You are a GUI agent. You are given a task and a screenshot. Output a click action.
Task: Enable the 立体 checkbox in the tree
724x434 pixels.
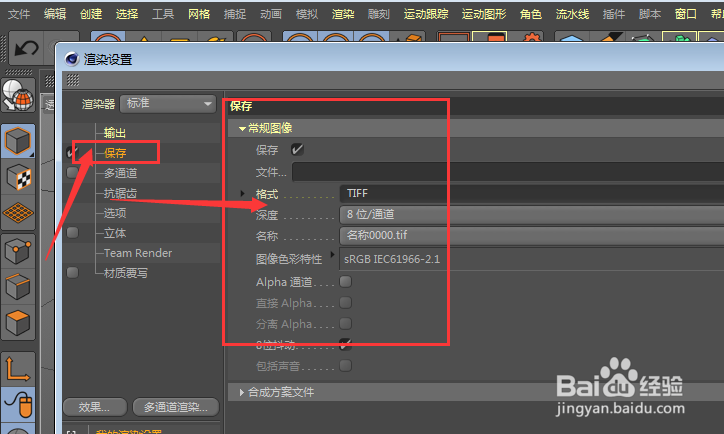(72, 233)
